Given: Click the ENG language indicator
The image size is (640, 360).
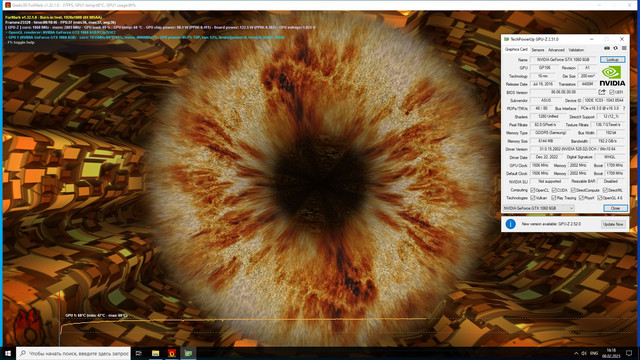Looking at the screenshot, I should click(594, 353).
